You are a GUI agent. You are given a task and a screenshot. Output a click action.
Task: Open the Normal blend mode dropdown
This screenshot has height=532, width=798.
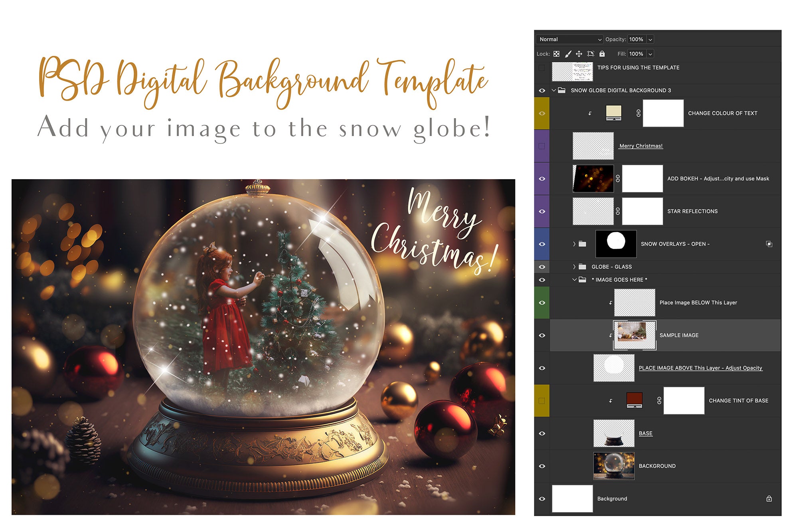[x=571, y=39]
